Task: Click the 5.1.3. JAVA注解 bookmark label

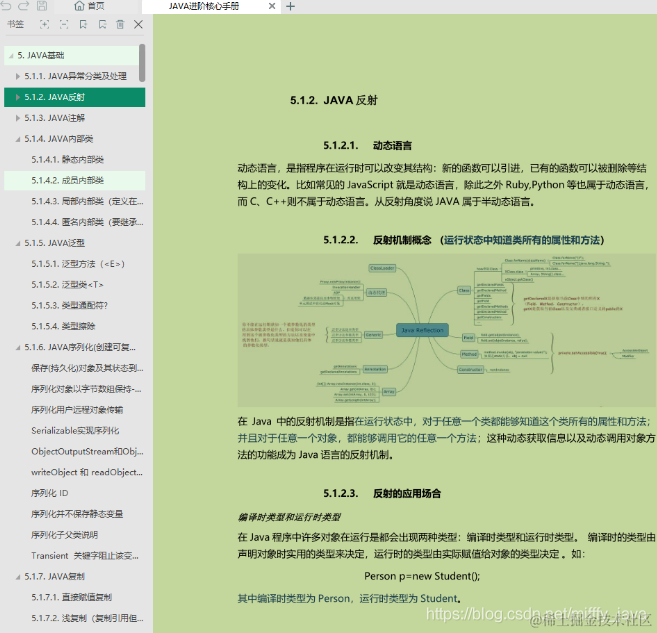Action: pyautogui.click(x=54, y=118)
